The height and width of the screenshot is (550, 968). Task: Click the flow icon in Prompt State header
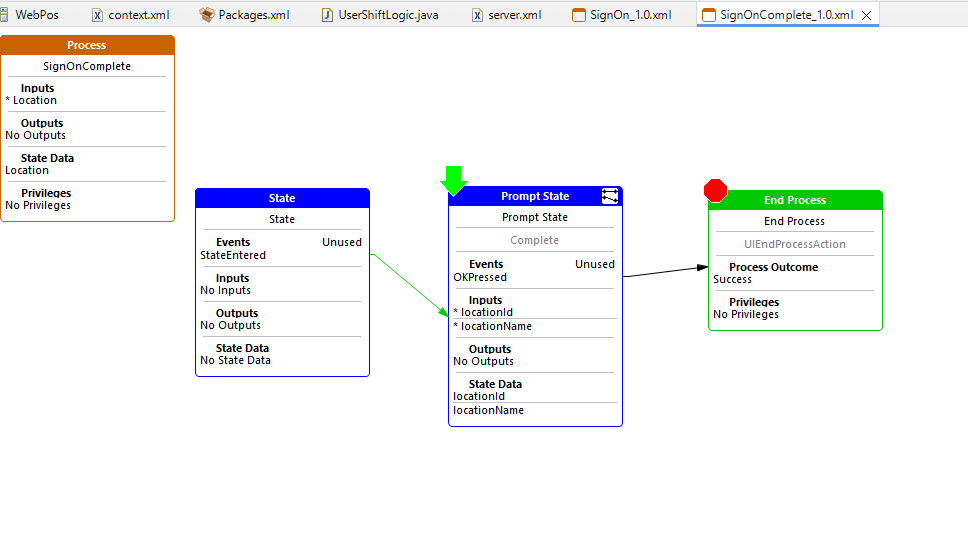(610, 197)
